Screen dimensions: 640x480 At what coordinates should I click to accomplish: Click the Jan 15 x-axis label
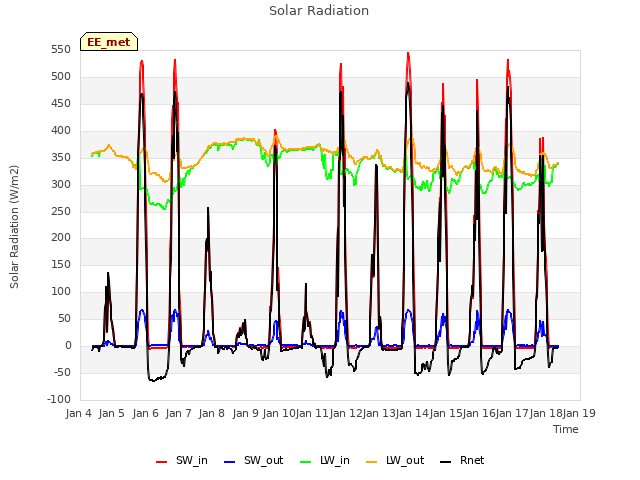pos(446,413)
